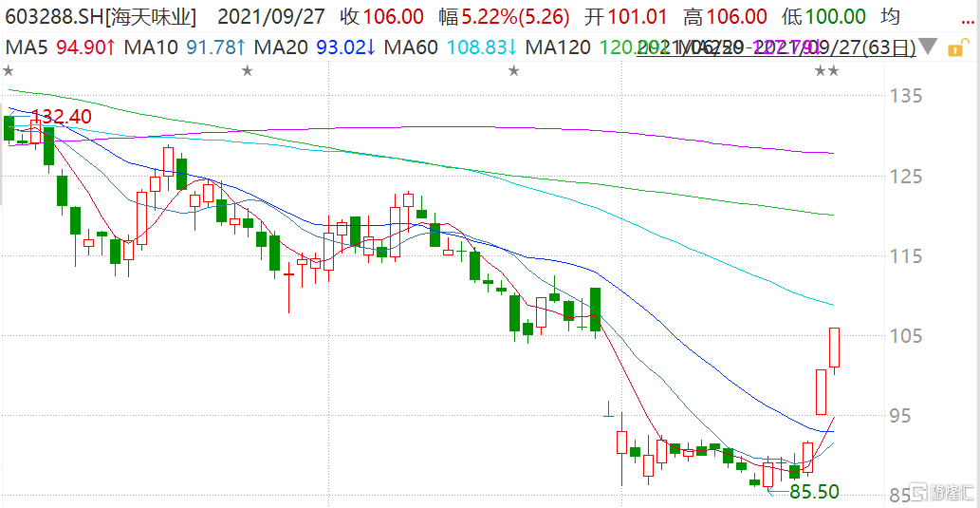This screenshot has height=508, width=980.
Task: Open the red ellipsis for more indicators
Action: click(x=968, y=21)
